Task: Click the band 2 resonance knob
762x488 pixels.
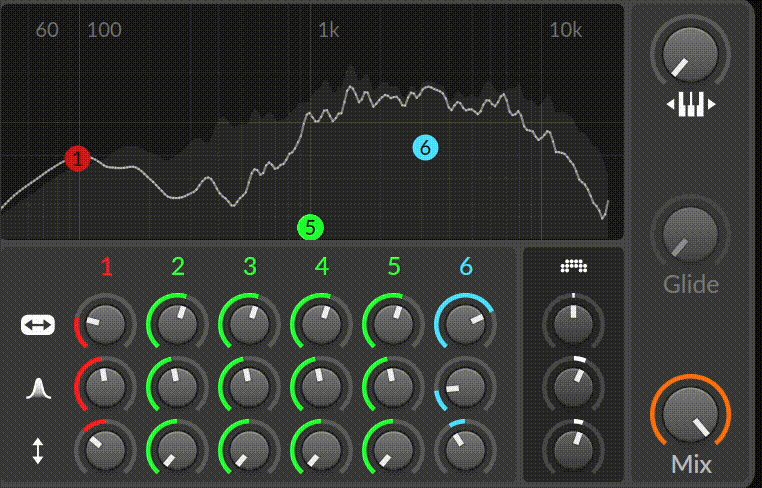Action: click(x=177, y=387)
